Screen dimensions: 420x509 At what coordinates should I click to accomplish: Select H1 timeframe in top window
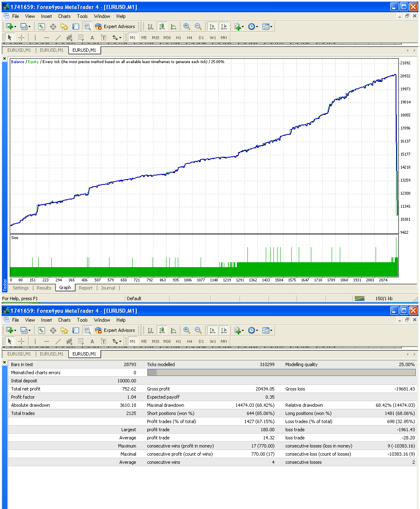click(x=178, y=38)
